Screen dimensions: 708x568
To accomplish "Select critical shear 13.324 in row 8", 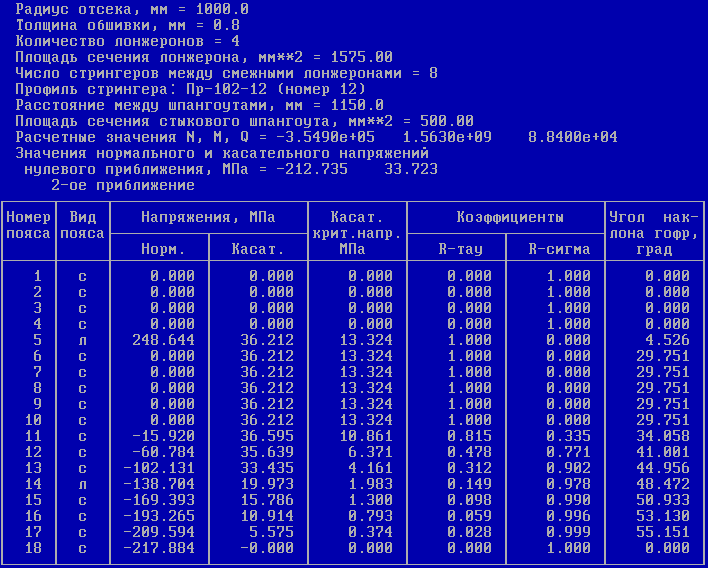I will [x=366, y=388].
